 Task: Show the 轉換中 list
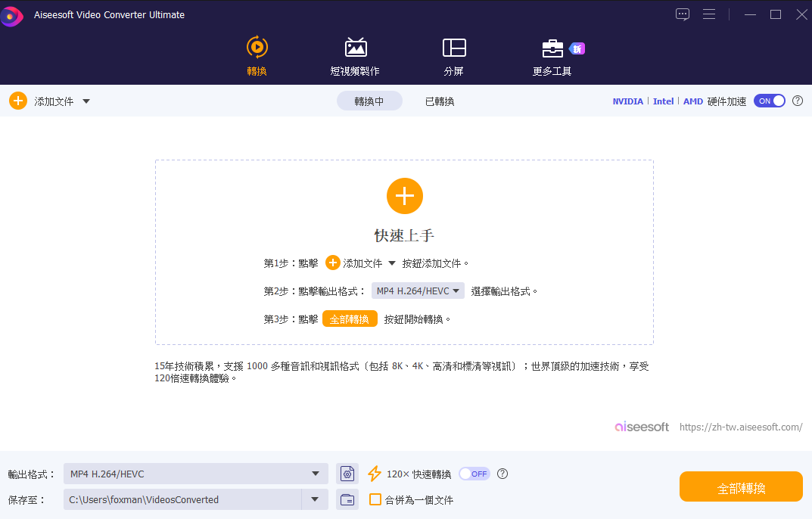point(369,101)
